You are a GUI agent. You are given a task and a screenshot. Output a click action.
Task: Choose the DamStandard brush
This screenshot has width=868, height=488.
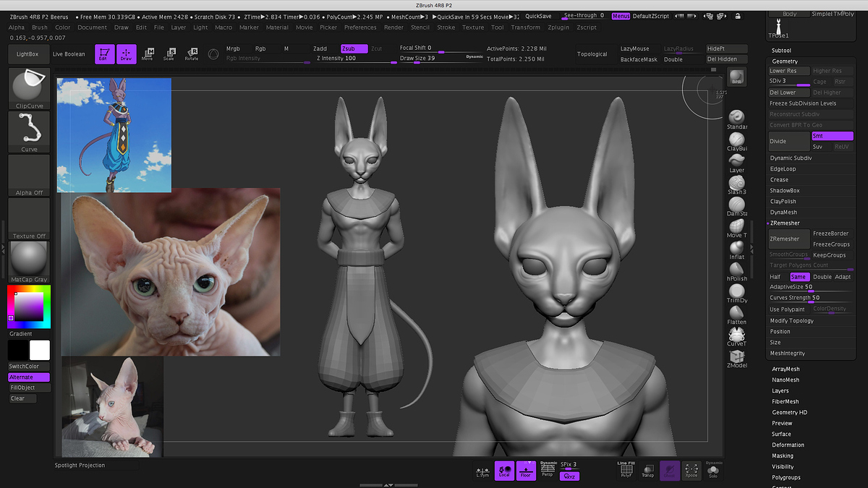tap(736, 206)
